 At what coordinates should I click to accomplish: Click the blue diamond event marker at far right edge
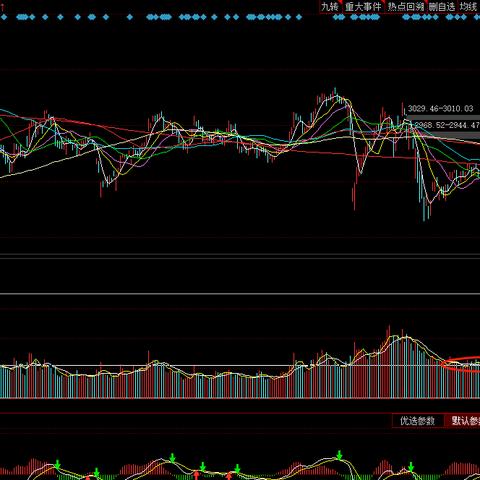pos(478,17)
